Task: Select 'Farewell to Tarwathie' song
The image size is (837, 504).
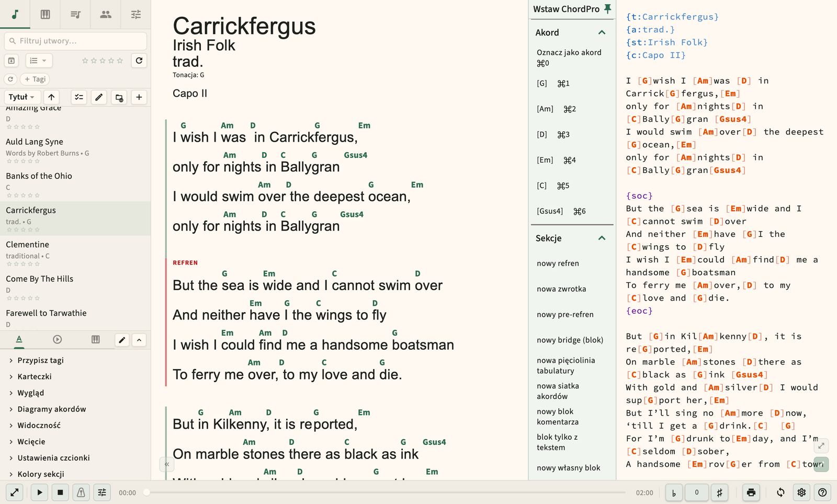Action: click(75, 317)
